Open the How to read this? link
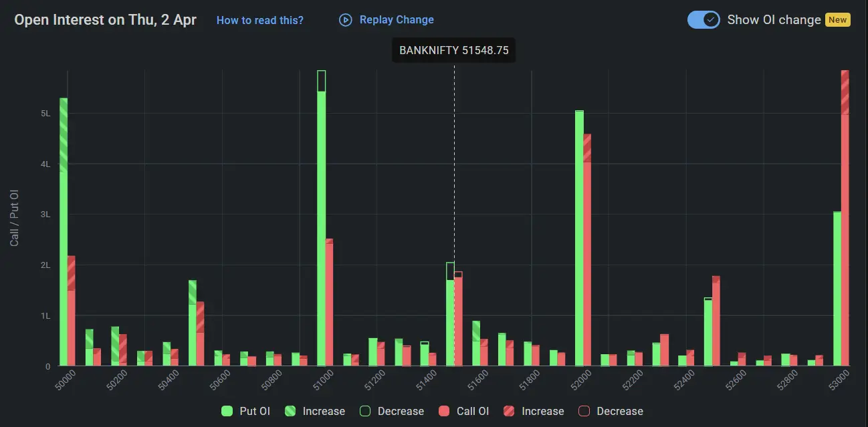868x427 pixels. pyautogui.click(x=259, y=20)
